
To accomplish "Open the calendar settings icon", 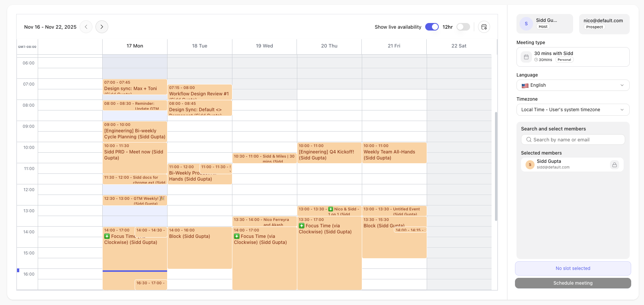I will [484, 27].
